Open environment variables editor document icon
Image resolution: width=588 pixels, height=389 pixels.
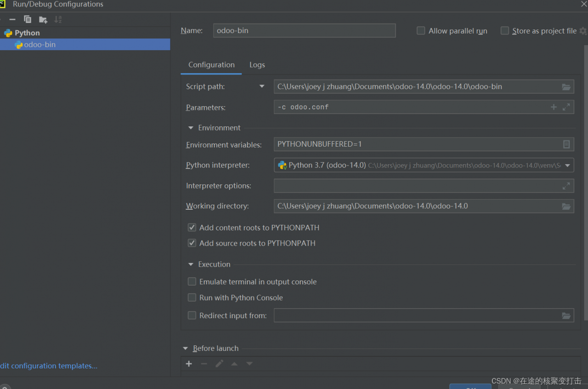point(566,144)
